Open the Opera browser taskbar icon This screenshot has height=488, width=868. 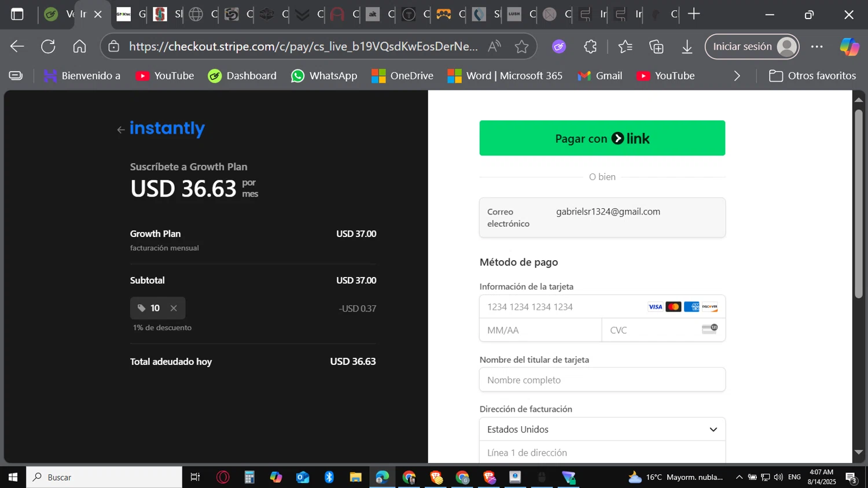click(223, 478)
